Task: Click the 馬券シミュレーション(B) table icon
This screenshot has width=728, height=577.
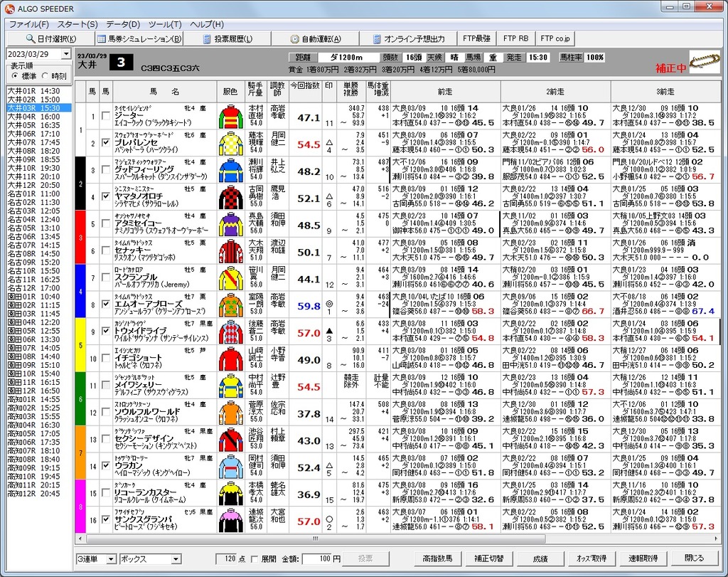Action: (101, 38)
